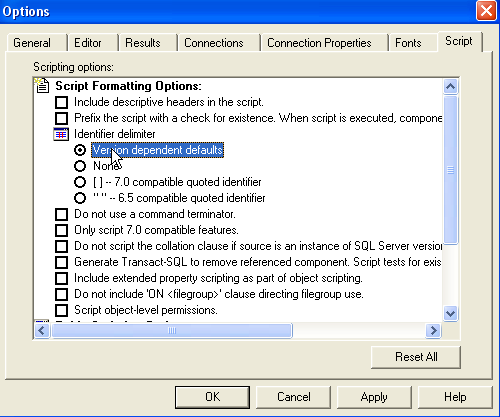Enable Generate Transact-SQL to remove referenced component

[x=61, y=262]
